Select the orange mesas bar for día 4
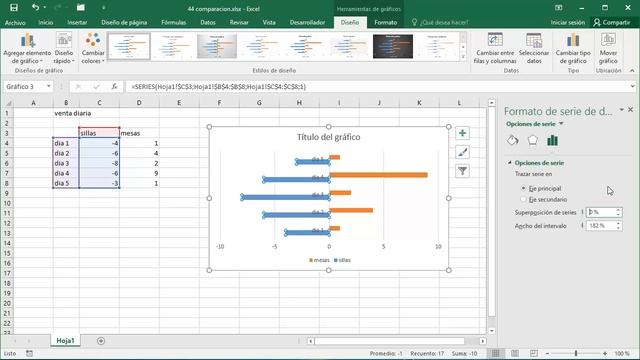Image resolution: width=640 pixels, height=360 pixels. coord(378,175)
